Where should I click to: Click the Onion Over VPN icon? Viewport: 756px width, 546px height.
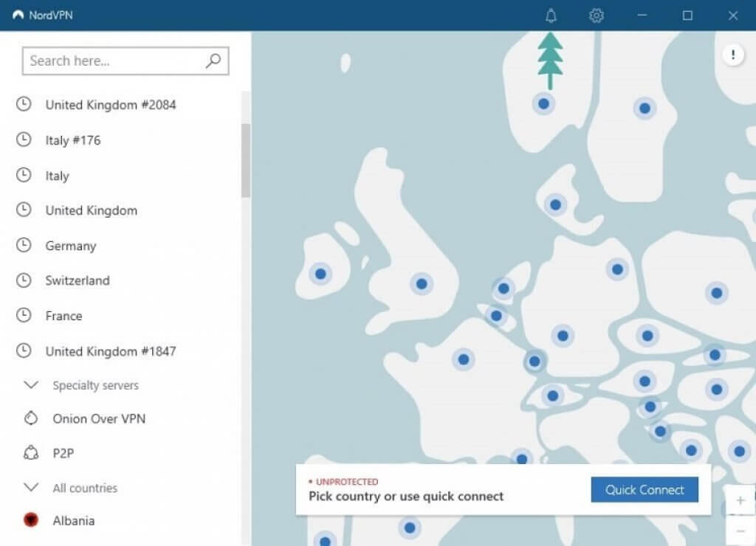[31, 418]
